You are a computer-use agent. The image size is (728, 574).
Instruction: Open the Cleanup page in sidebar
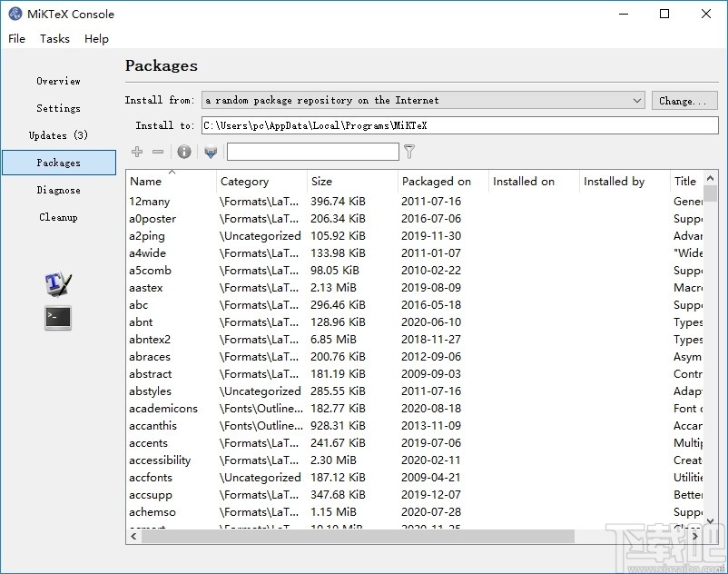click(58, 217)
